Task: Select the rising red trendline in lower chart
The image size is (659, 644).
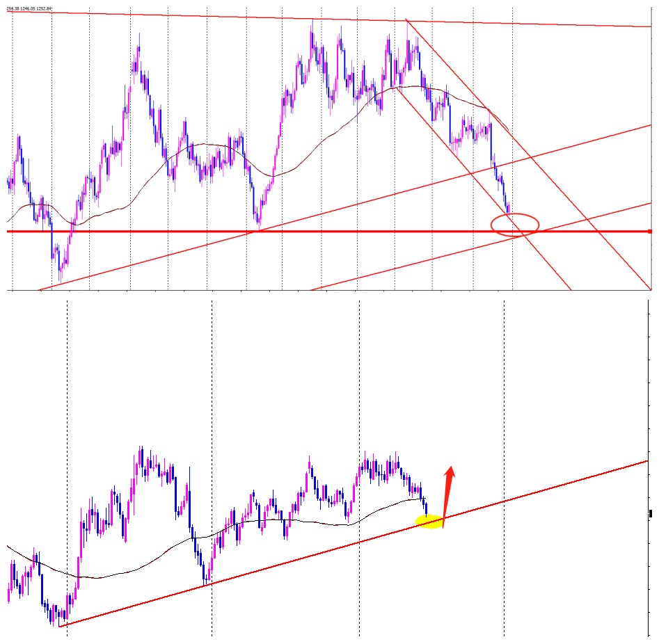Action: pos(354,544)
